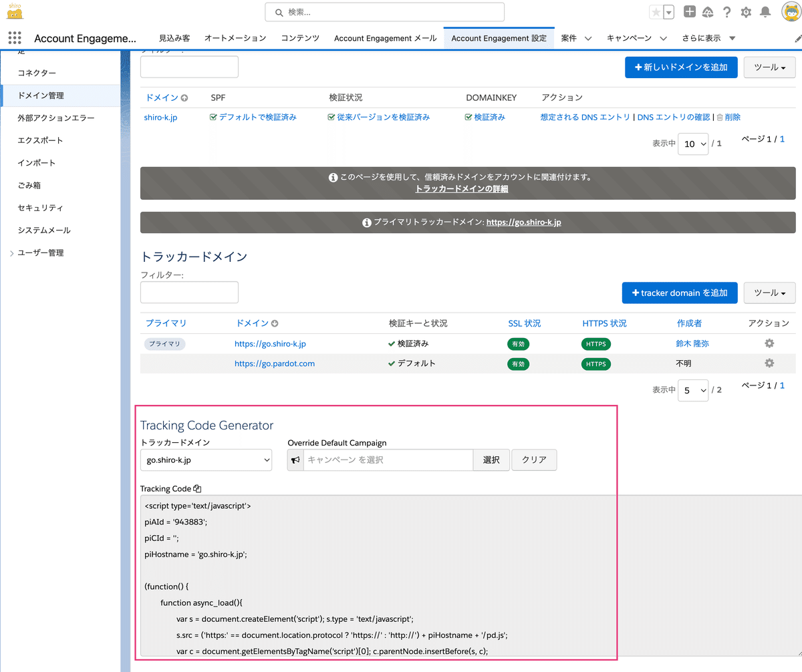Open the primary tracker domain https://go.shiro-k.jp banner link
Image resolution: width=802 pixels, height=672 pixels.
pos(524,222)
